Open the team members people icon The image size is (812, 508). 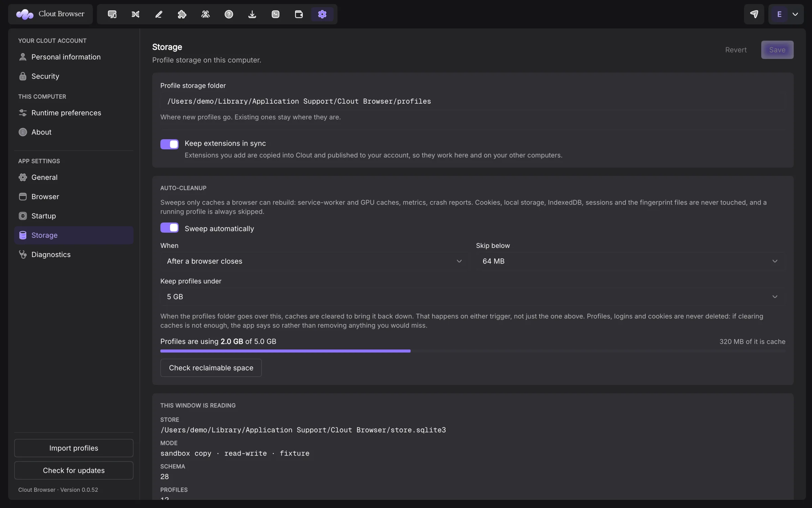coord(205,14)
